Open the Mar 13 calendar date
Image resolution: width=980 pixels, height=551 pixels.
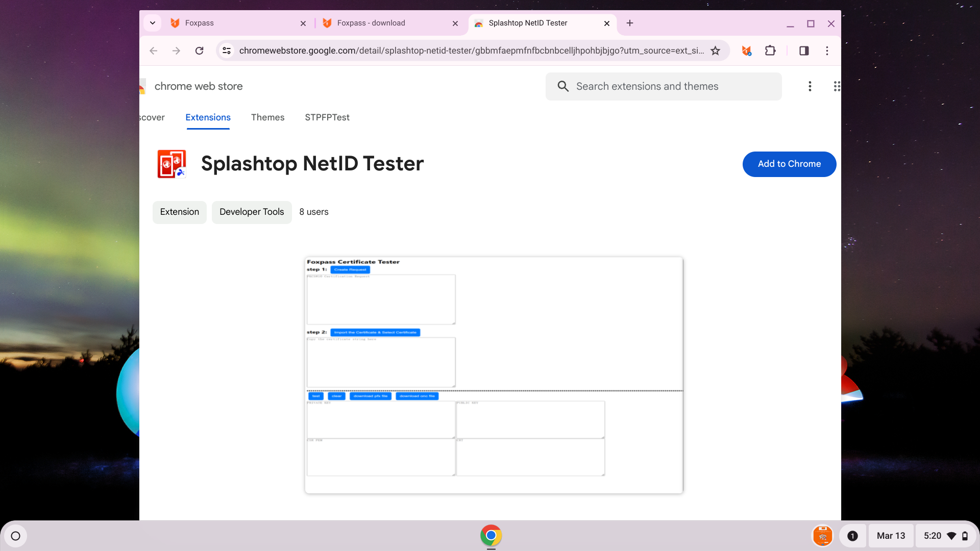pyautogui.click(x=891, y=536)
